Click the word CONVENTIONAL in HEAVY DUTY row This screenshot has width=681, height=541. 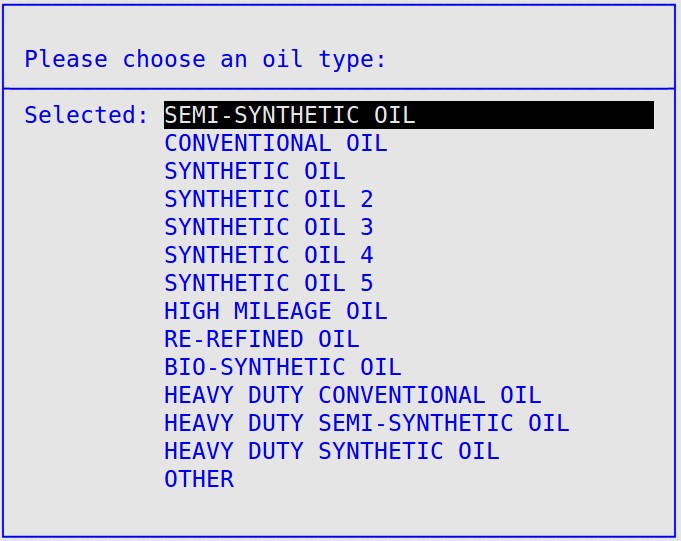(x=402, y=395)
